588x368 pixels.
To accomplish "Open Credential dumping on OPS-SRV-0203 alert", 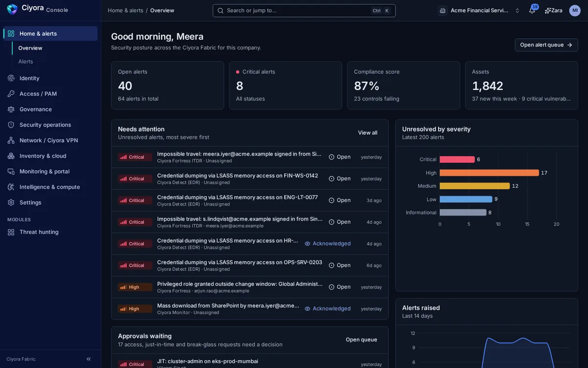I will 249,265.
